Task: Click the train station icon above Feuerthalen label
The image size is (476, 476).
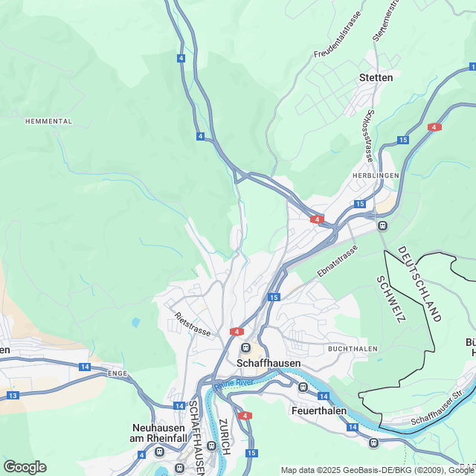Action: pyautogui.click(x=303, y=387)
